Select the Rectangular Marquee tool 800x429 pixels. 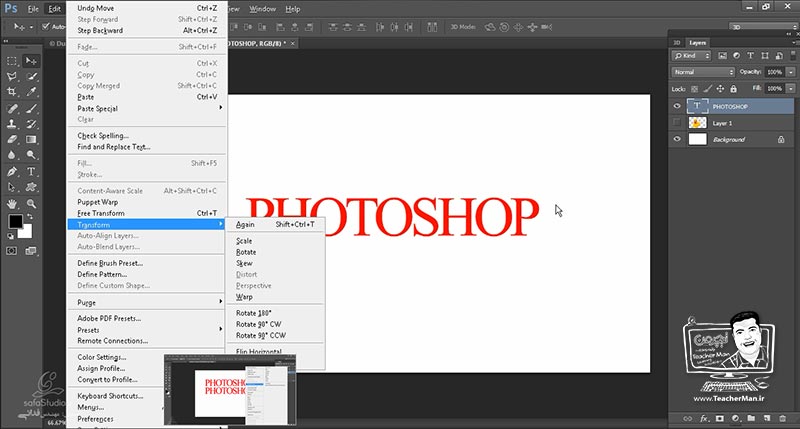[x=12, y=61]
